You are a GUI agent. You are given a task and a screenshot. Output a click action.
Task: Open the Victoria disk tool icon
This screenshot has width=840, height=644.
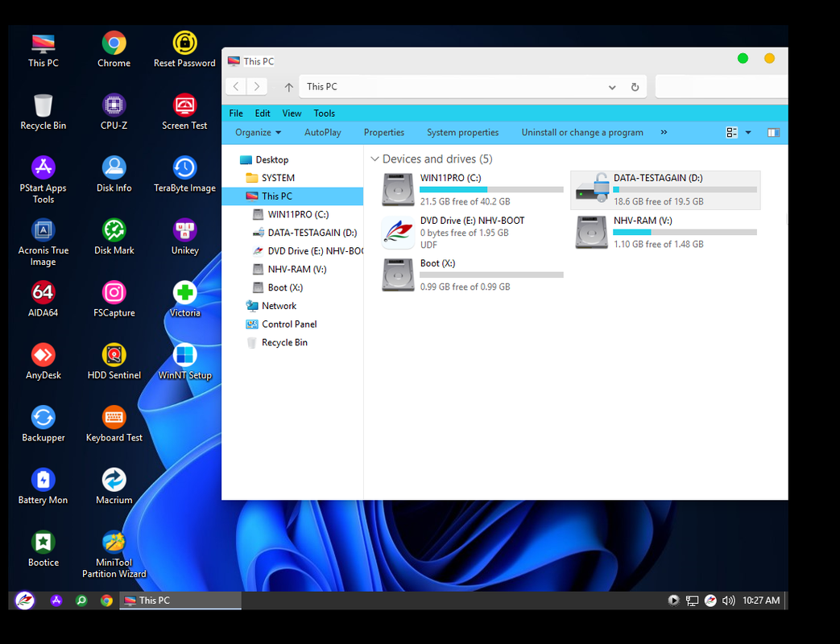pos(184,299)
